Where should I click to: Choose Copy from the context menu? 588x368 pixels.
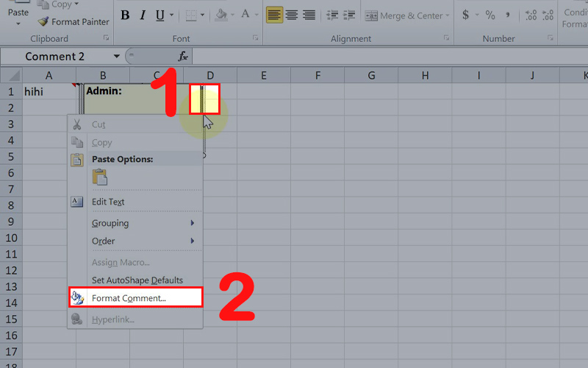pyautogui.click(x=135, y=142)
